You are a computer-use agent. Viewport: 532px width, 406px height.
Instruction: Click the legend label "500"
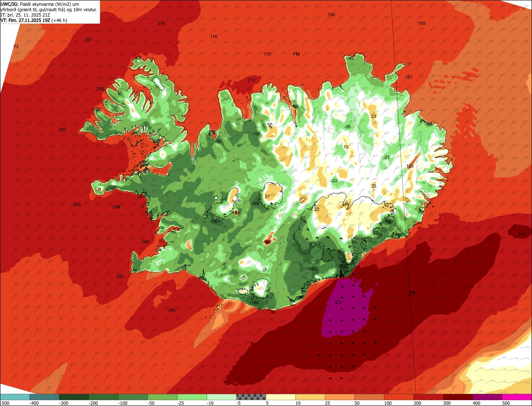pyautogui.click(x=506, y=403)
